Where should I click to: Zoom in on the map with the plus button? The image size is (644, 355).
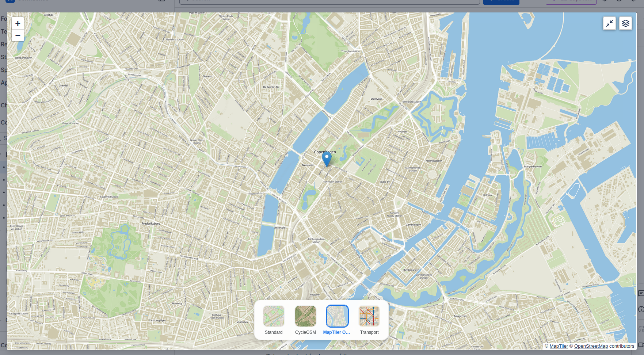pyautogui.click(x=18, y=23)
